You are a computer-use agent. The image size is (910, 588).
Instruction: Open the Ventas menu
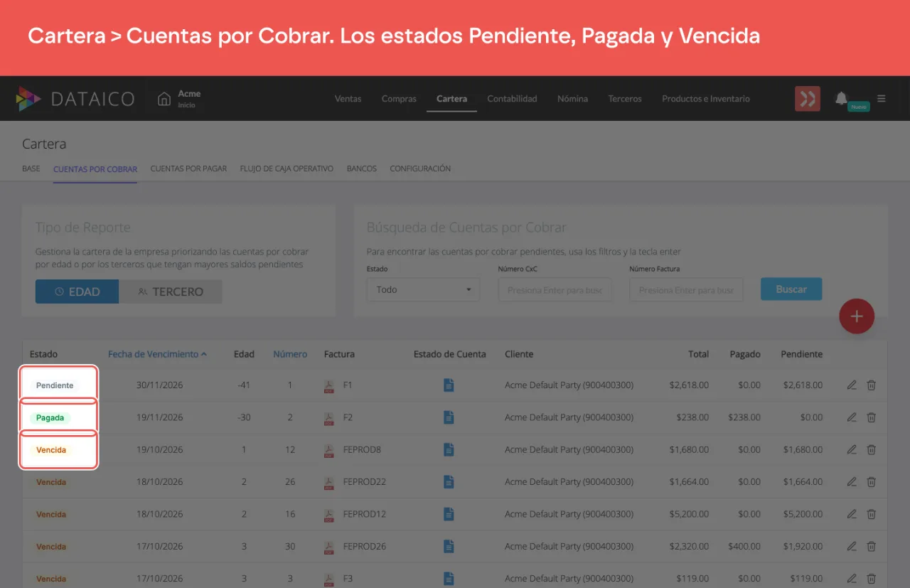348,99
